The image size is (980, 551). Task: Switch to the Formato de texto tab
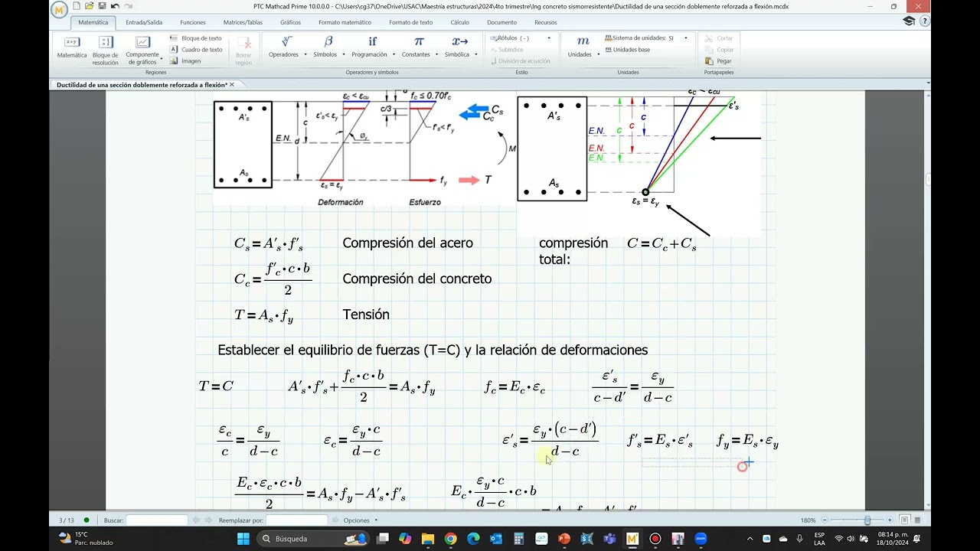(411, 22)
